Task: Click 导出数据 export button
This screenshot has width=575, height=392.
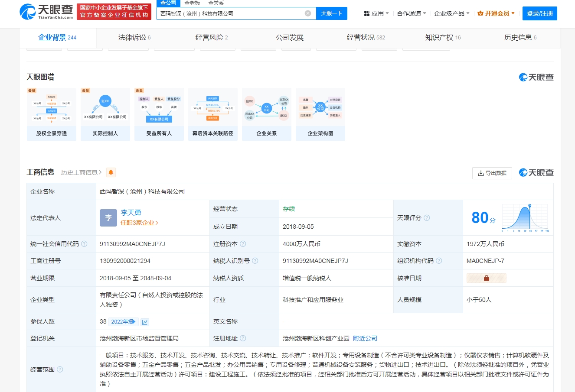Action: (492, 173)
